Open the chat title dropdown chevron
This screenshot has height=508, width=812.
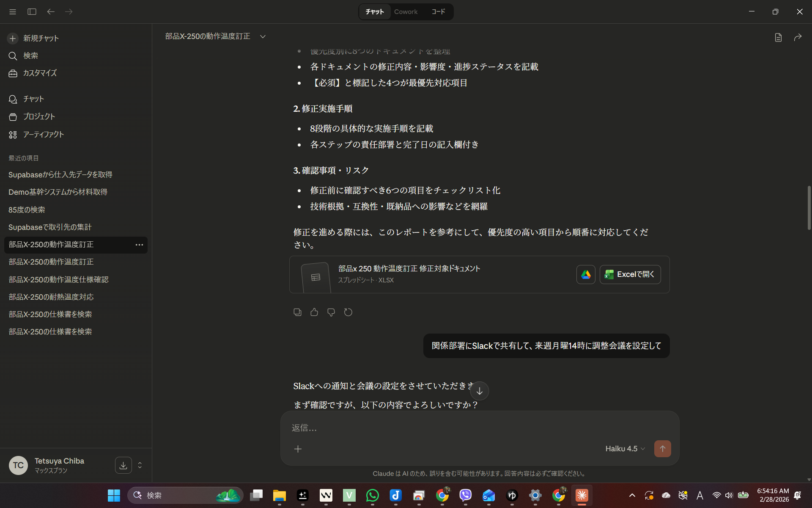point(263,36)
